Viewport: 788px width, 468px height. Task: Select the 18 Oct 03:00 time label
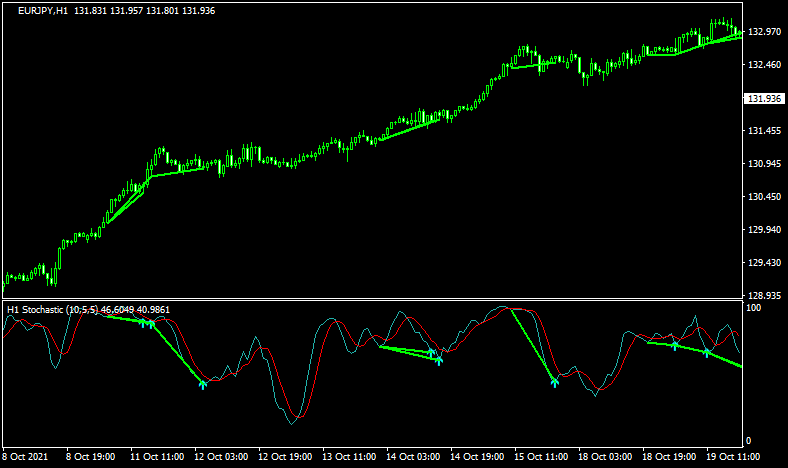coord(606,456)
